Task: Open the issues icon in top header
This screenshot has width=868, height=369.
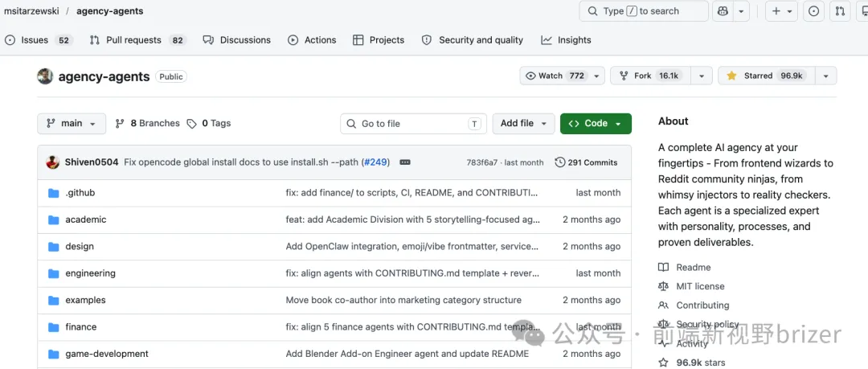Action: 813,11
